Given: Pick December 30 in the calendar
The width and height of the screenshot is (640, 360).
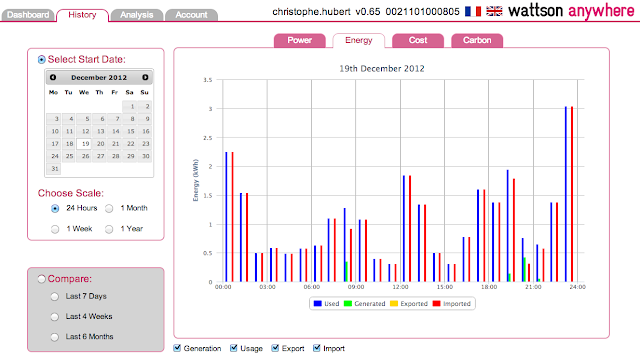Looking at the screenshot, I should tap(144, 156).
